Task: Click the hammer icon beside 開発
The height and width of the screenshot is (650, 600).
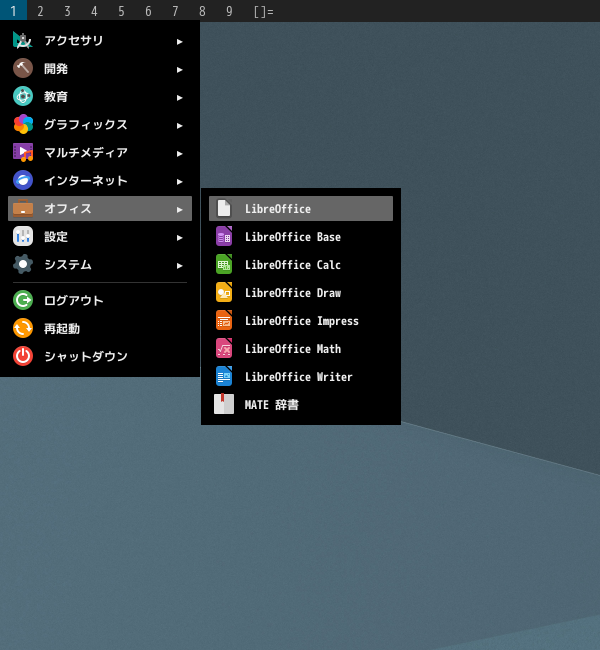Action: click(x=23, y=68)
